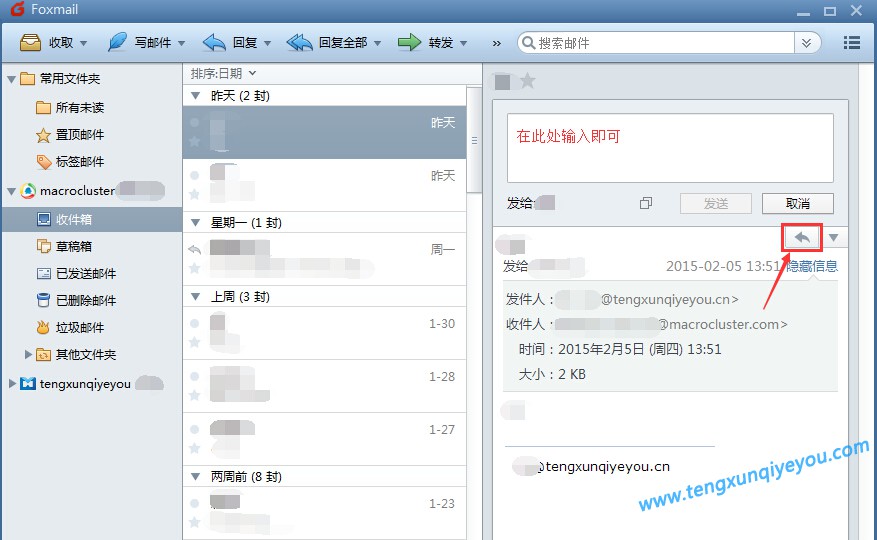
Task: Toggle star on the 周一 mail
Action: click(x=195, y=268)
